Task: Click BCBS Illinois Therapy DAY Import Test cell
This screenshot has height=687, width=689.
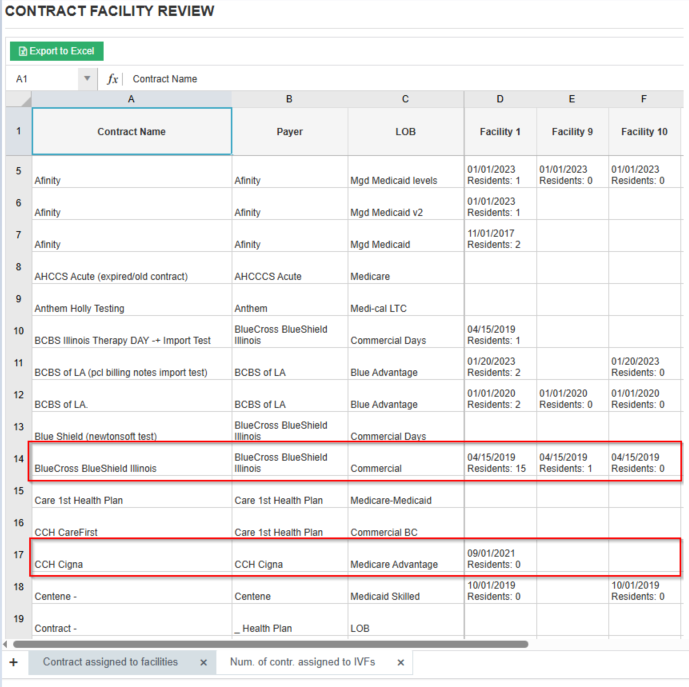Action: [x=131, y=331]
